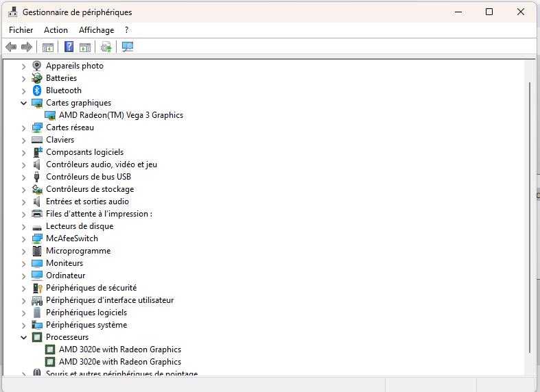This screenshot has height=392, width=540.
Task: Toggle the action pane toolbar icon
Action: pos(85,47)
